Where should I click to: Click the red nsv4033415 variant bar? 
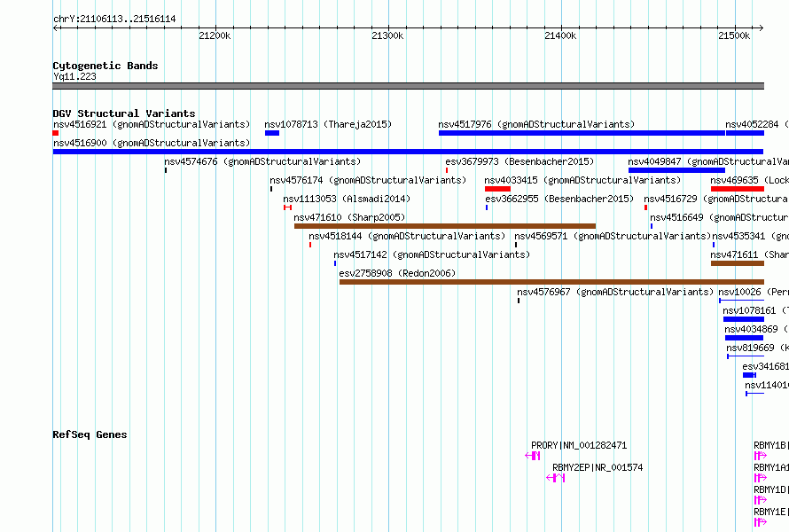tap(497, 189)
